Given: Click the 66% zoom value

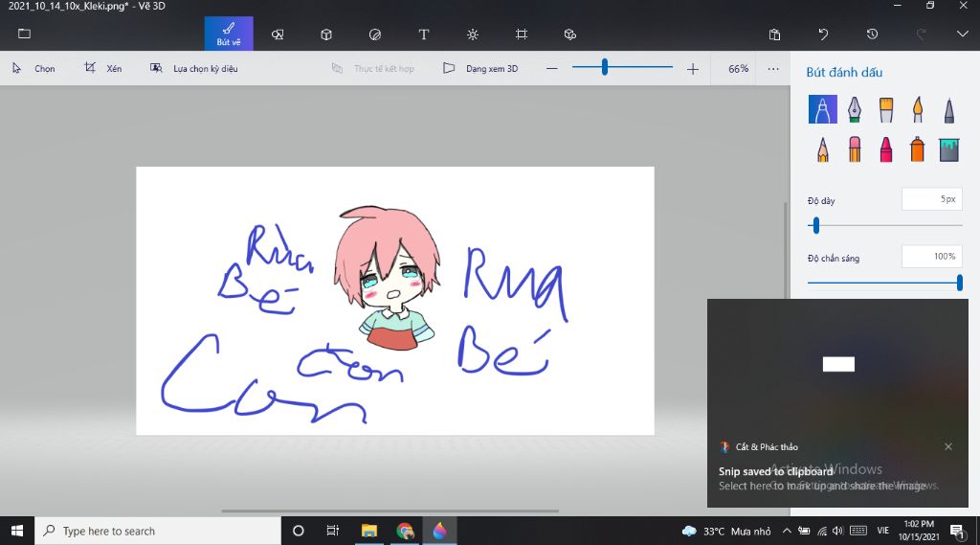Looking at the screenshot, I should [x=738, y=69].
